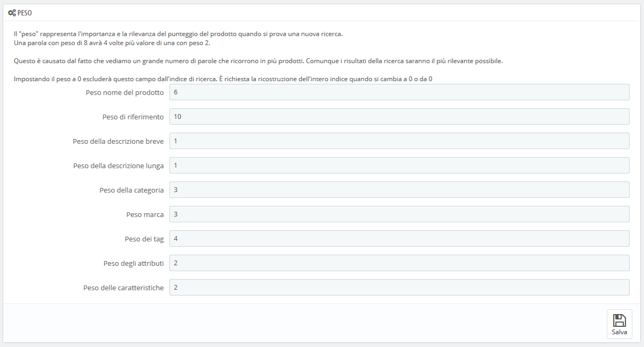
Task: Click the 'Peso di riferimento' label text
Action: click(133, 117)
